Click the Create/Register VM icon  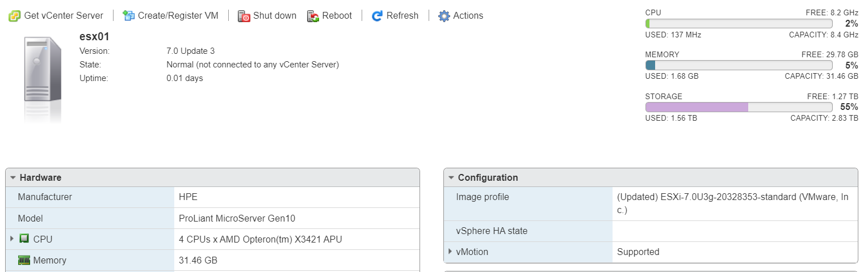coord(129,16)
